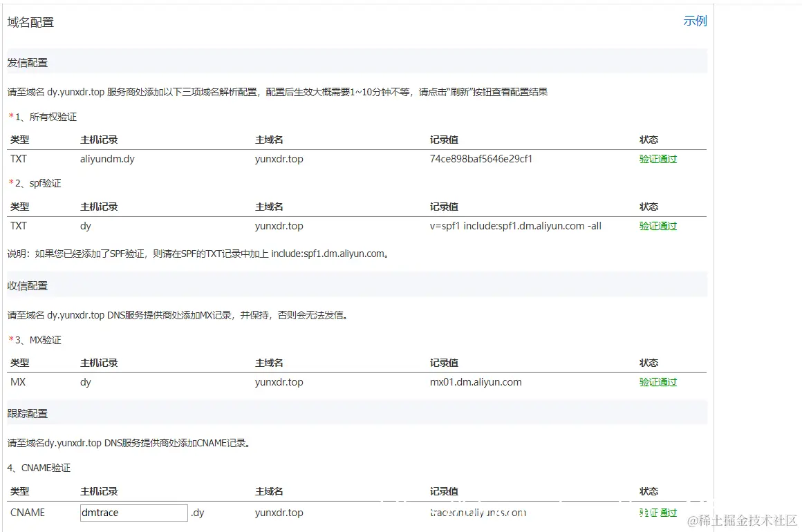Click the MX type cell
This screenshot has height=532, width=802.
click(18, 382)
